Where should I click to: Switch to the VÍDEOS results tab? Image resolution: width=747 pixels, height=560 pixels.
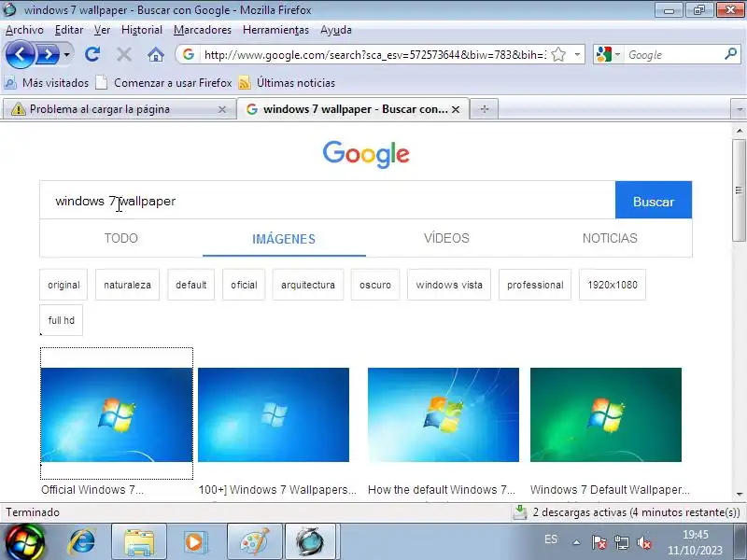pyautogui.click(x=447, y=238)
